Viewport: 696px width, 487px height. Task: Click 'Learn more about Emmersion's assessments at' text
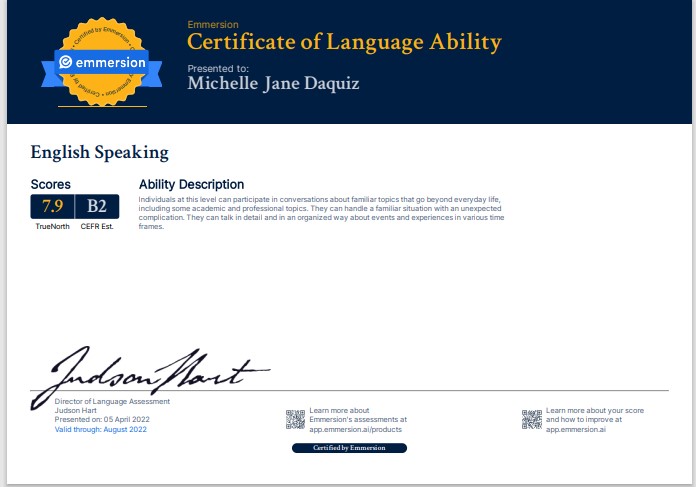[358, 415]
